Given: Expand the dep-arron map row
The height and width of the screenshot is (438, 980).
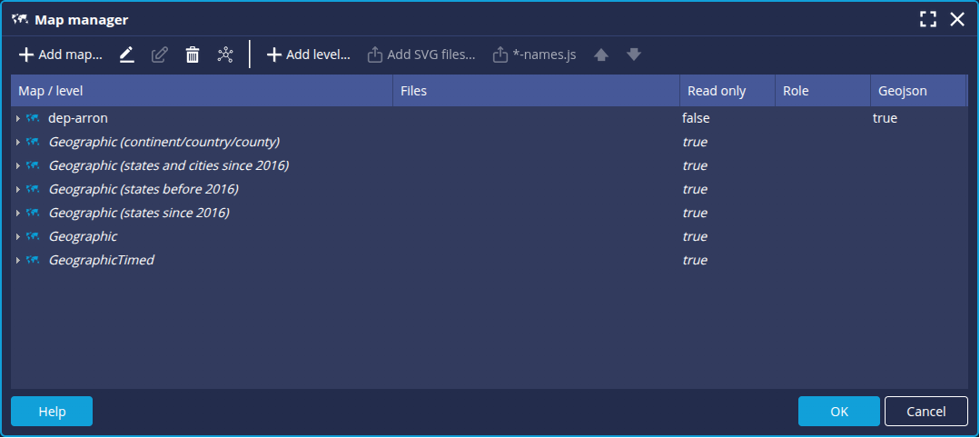Looking at the screenshot, I should point(17,119).
